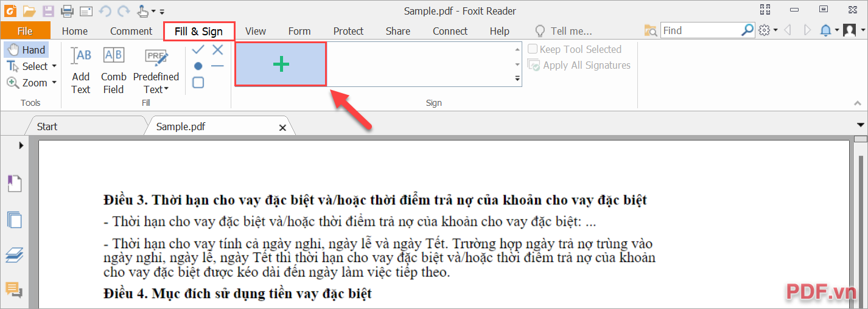Viewport: 868px width, 309px height.
Task: Toggle full screen ribbon mode icon
Action: [x=766, y=9]
